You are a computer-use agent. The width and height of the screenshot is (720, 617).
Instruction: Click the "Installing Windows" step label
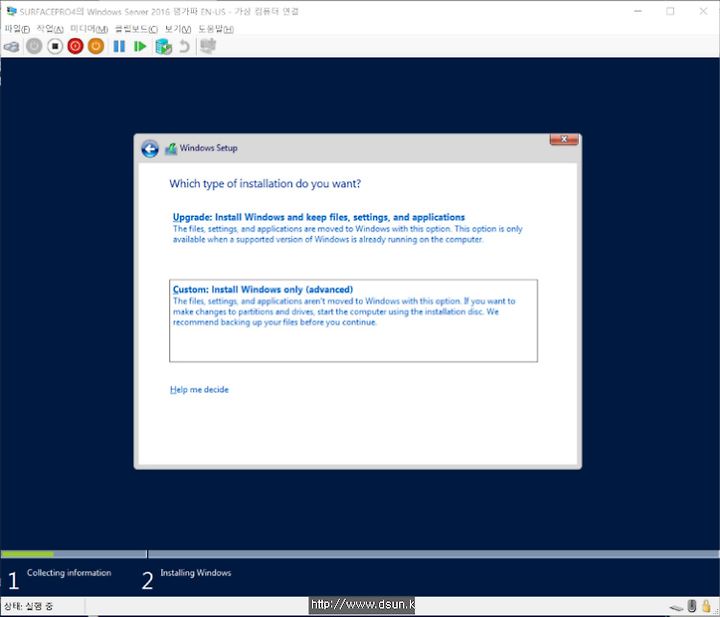point(196,572)
